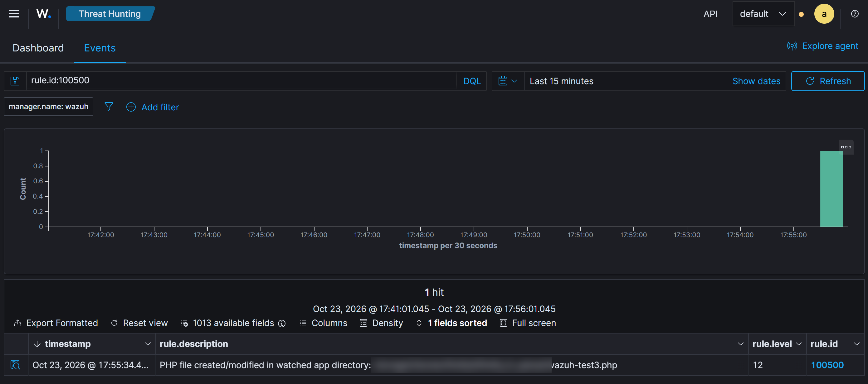
Task: Expand rule.id column options chevron
Action: 856,344
